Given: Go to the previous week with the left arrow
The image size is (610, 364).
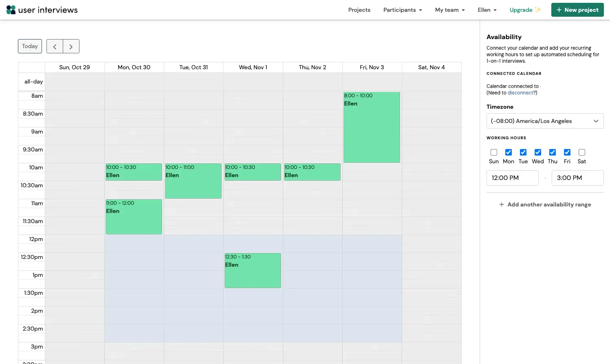Looking at the screenshot, I should tap(55, 46).
